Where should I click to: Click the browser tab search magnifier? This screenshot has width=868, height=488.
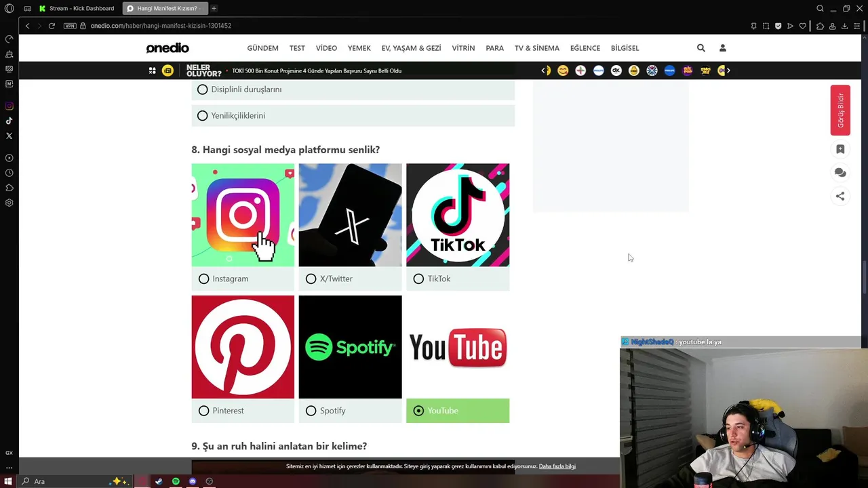[x=820, y=8]
